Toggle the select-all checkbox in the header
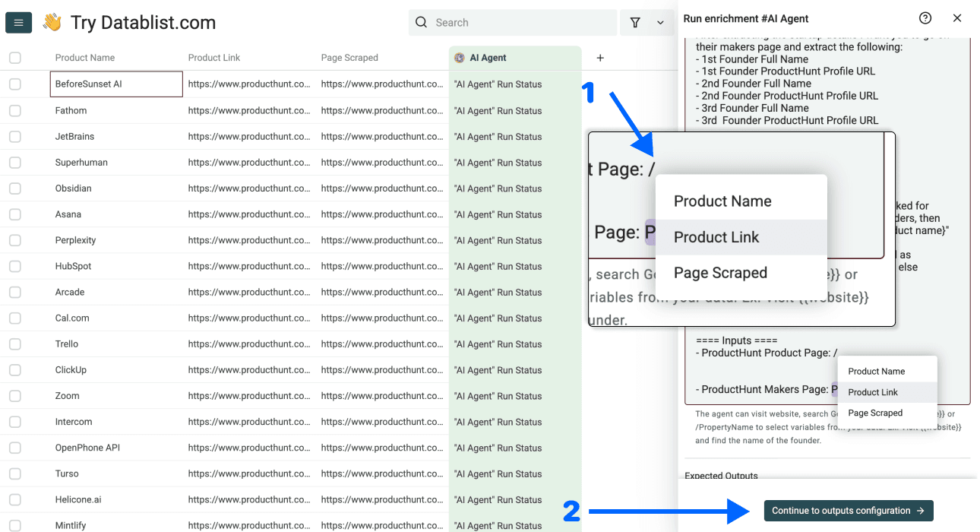The height and width of the screenshot is (532, 980). coord(14,57)
